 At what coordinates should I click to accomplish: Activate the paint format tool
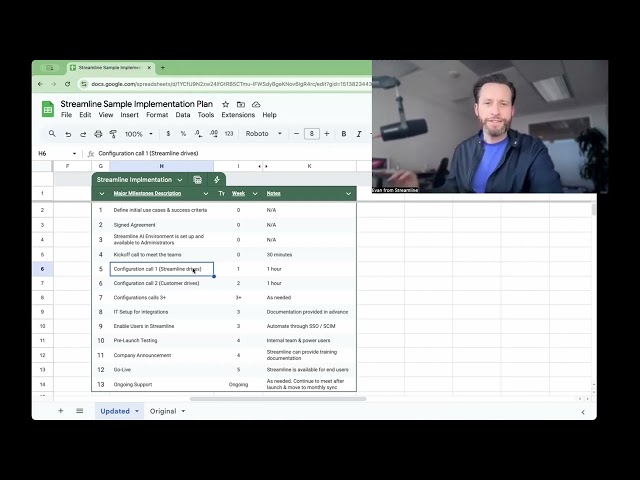(113, 134)
